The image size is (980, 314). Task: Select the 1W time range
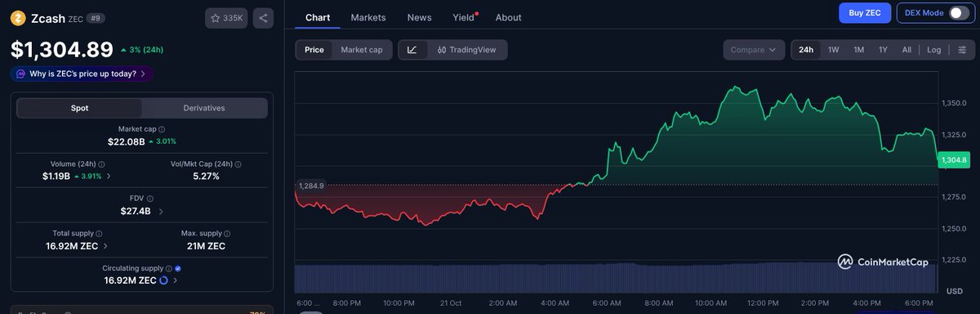point(834,50)
